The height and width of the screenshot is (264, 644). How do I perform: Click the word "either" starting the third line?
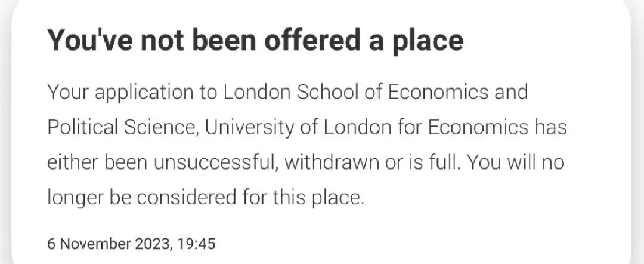click(72, 163)
